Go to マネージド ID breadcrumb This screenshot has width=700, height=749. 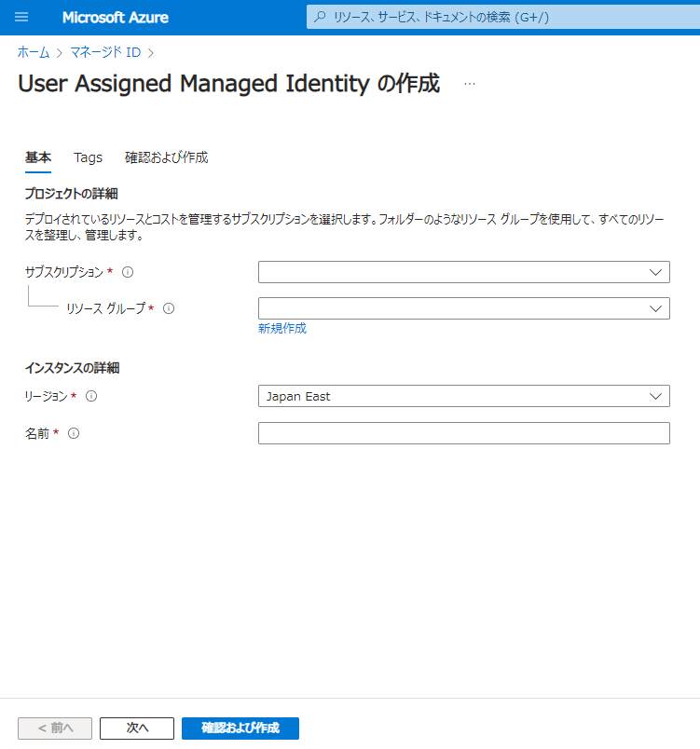(105, 52)
